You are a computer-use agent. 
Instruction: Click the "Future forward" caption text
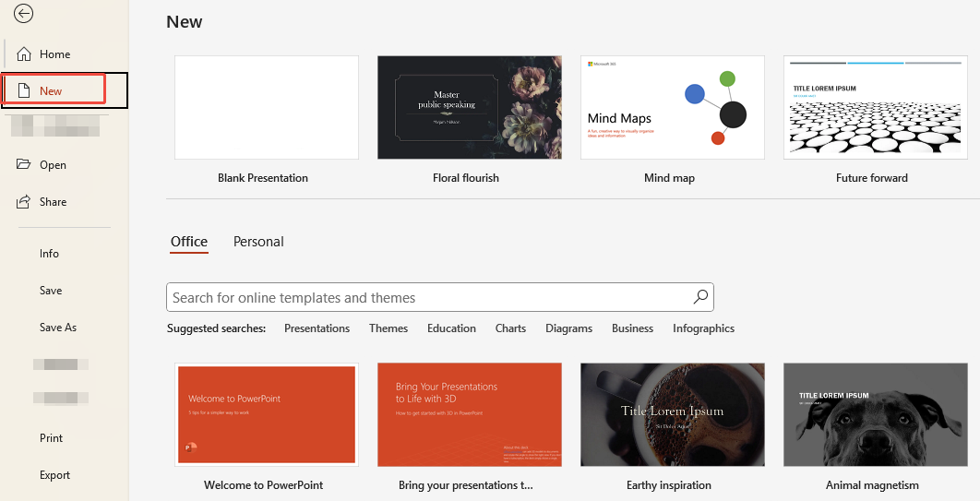click(872, 178)
